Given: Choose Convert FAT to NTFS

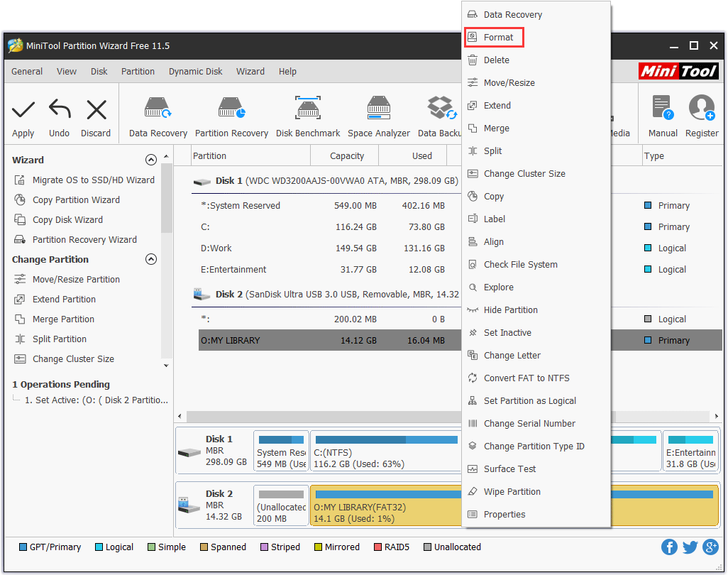Looking at the screenshot, I should (x=536, y=378).
